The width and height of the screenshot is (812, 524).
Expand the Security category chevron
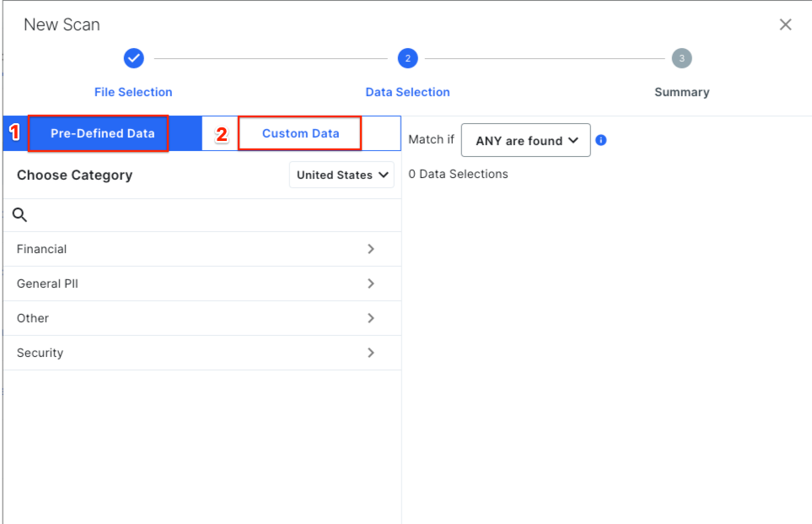(370, 353)
